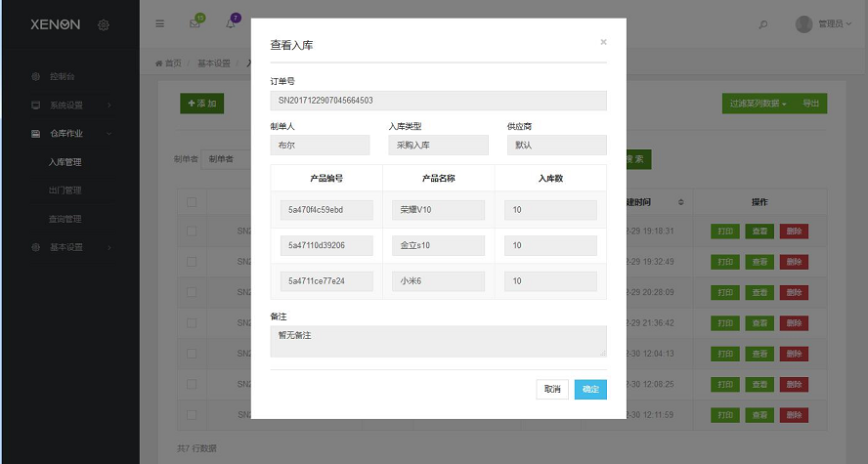Toggle the hamburger sidebar menu icon
The width and height of the screenshot is (868, 464).
click(x=160, y=24)
